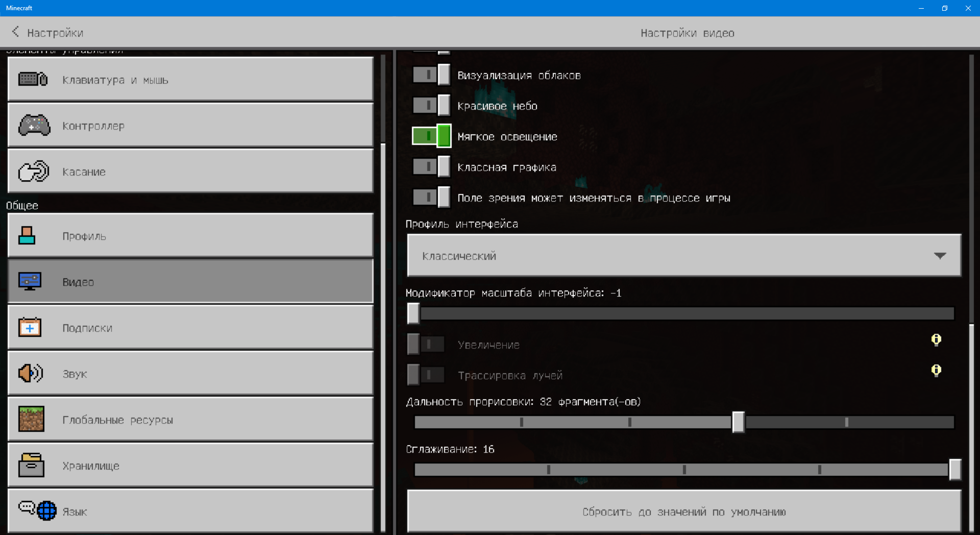Select the Видео settings tab
Viewport: 980px width, 535px height.
[x=190, y=282]
